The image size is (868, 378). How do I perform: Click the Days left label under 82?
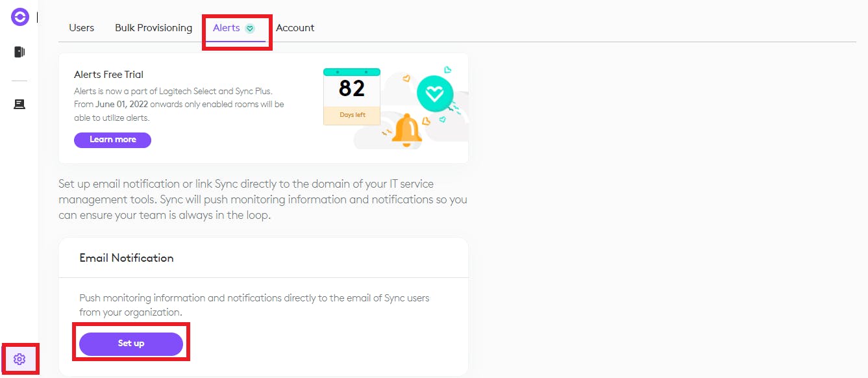point(352,115)
